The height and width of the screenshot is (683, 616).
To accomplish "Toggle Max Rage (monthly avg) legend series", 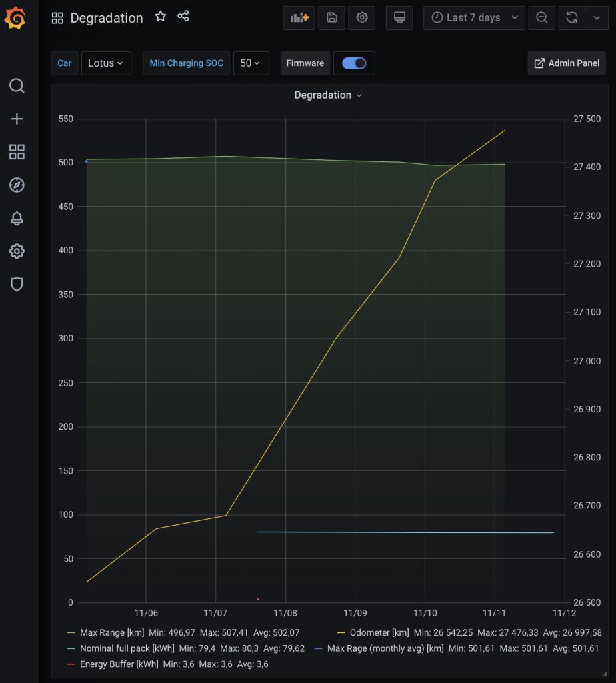I will 385,648.
